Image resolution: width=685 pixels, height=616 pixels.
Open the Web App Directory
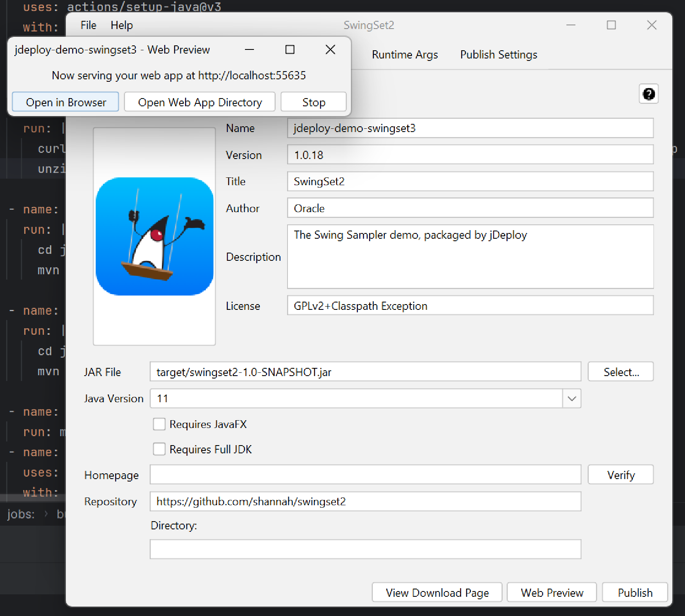pyautogui.click(x=200, y=102)
